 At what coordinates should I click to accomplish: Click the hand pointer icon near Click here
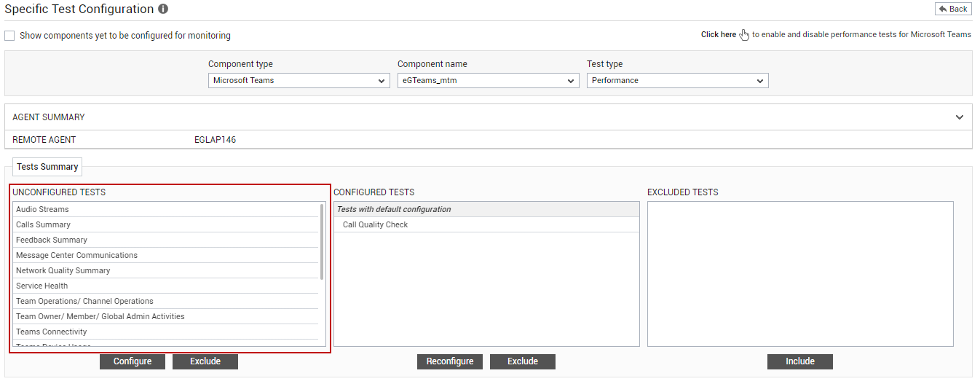click(744, 35)
